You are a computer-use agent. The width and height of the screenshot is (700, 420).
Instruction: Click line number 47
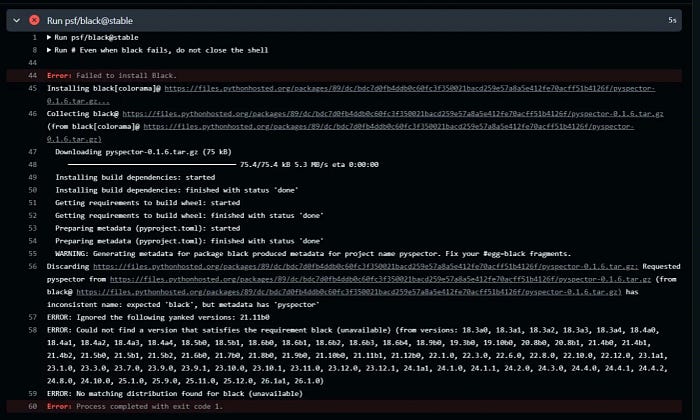pyautogui.click(x=33, y=152)
